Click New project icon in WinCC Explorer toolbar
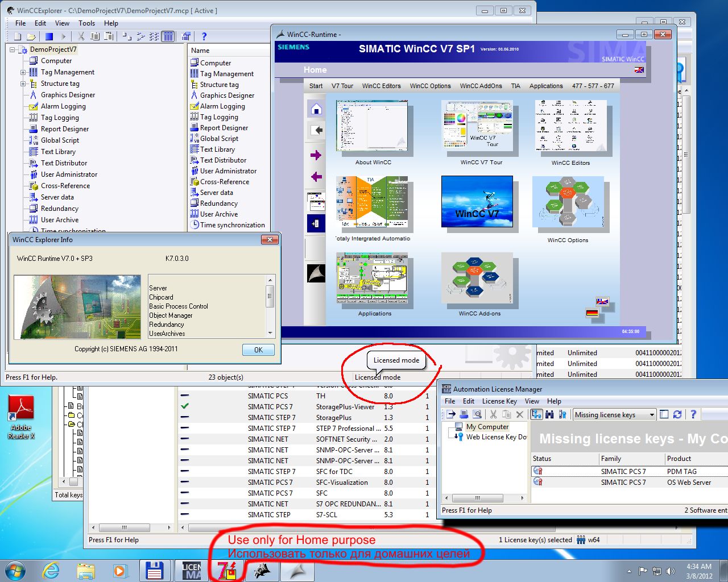Viewport: 728px width, 582px height. 18,36
